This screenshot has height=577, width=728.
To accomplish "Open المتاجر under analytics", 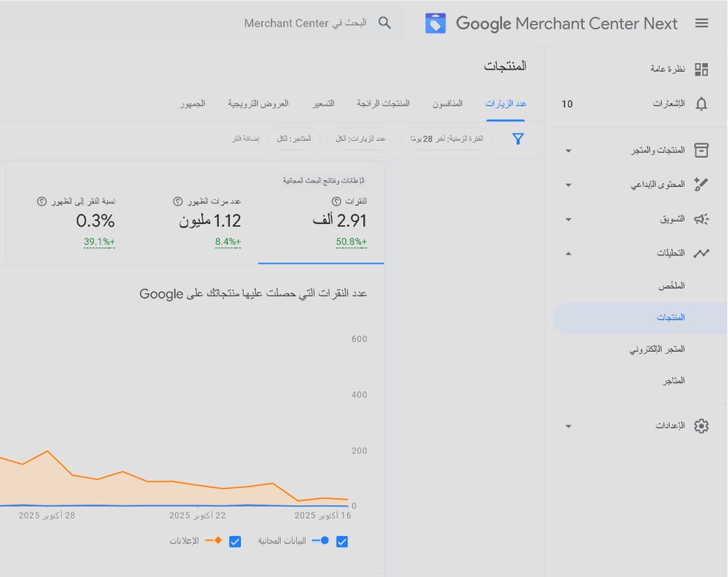I will click(673, 381).
